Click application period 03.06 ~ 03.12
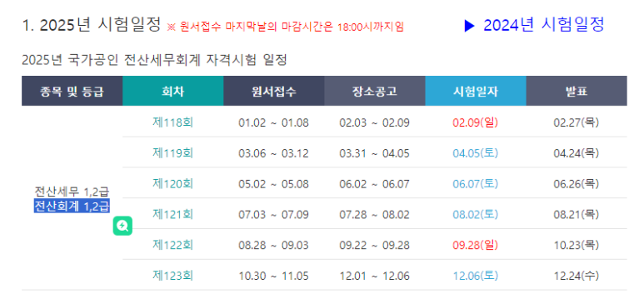Screen dimensions: 644x304 273,153
